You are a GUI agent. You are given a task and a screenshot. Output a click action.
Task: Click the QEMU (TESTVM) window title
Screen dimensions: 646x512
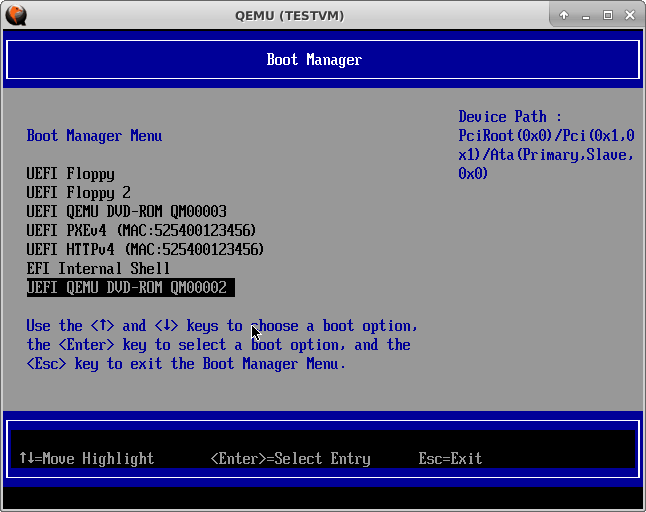pyautogui.click(x=290, y=16)
